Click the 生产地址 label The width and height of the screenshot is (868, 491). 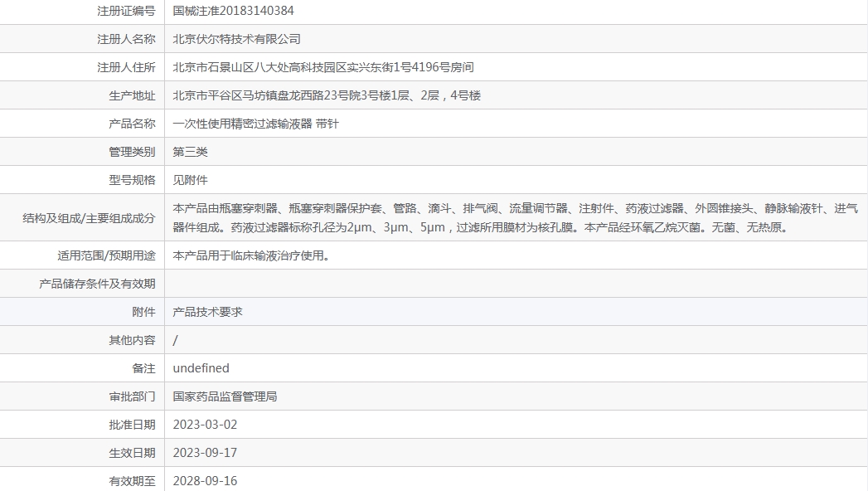(133, 95)
